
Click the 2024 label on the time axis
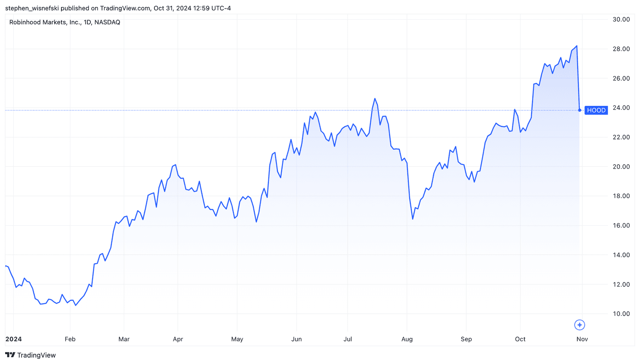click(14, 339)
